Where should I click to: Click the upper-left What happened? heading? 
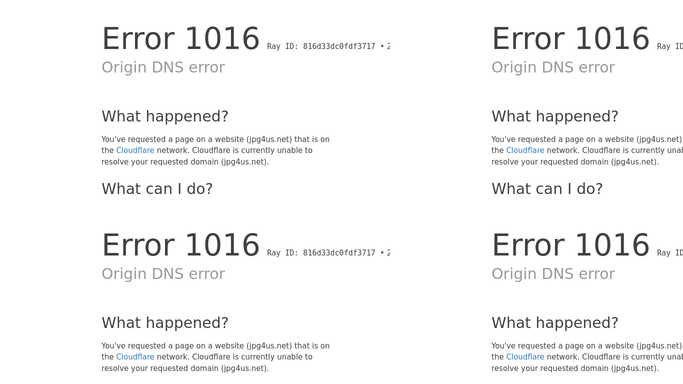pyautogui.click(x=165, y=116)
